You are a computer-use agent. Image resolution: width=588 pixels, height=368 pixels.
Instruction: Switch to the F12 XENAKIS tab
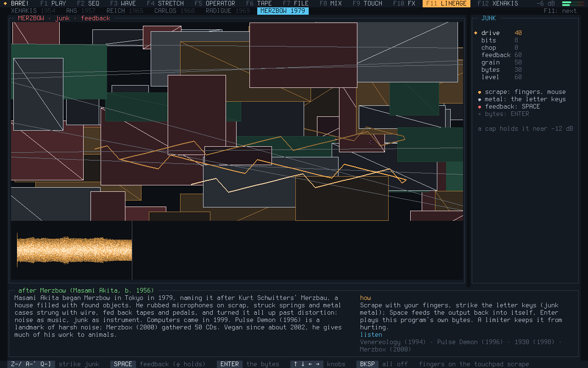498,3
